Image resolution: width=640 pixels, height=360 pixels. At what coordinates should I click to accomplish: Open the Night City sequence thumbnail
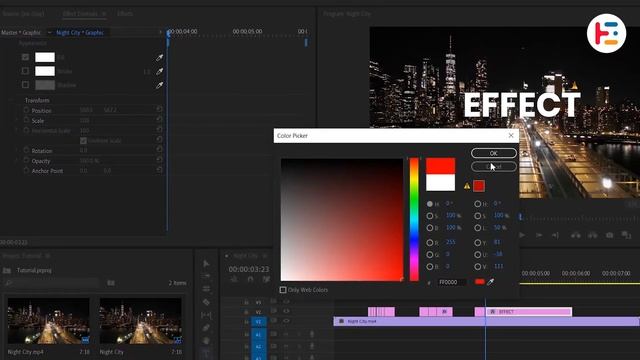[x=140, y=321]
